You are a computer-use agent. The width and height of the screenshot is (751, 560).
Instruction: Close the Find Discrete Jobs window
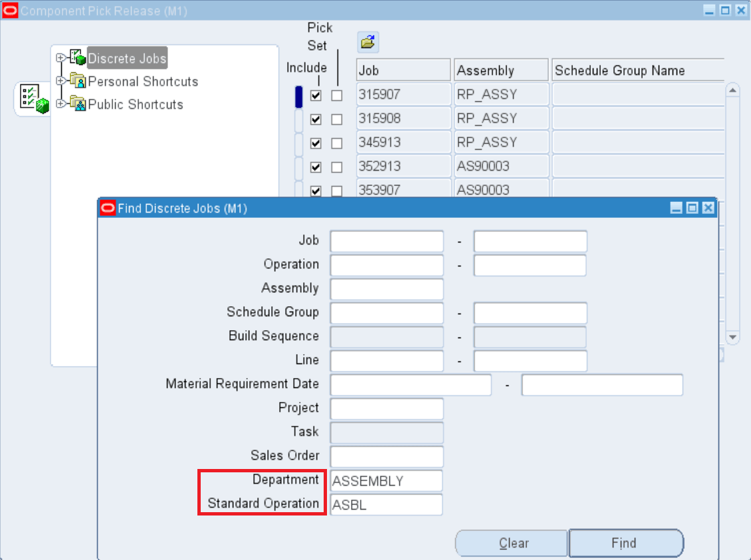pyautogui.click(x=708, y=208)
